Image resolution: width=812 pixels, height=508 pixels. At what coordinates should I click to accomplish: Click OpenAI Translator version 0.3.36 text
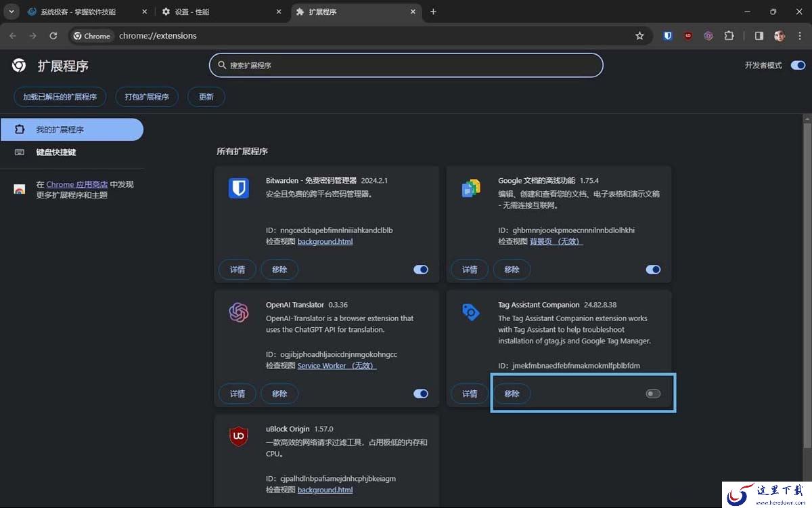tap(338, 305)
